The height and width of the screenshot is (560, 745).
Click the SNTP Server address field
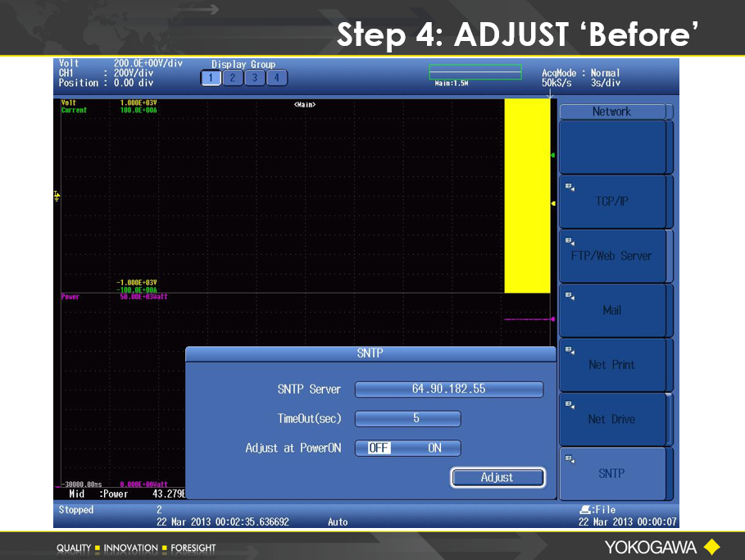448,389
